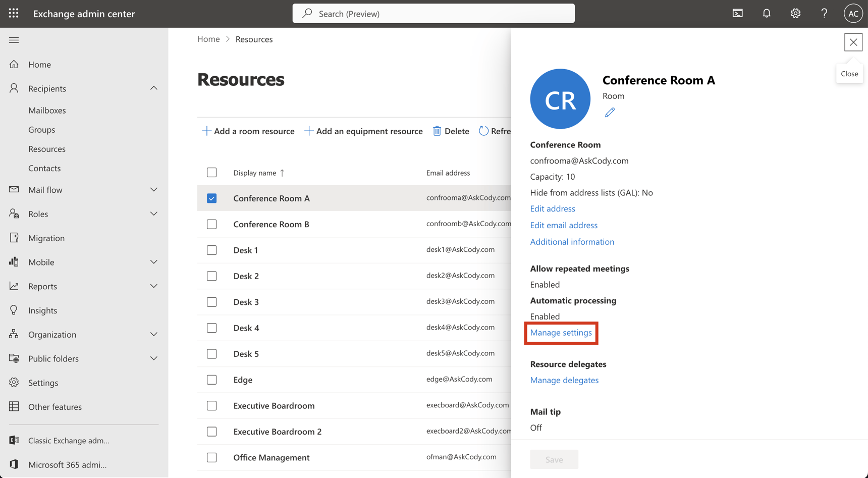This screenshot has width=868, height=478.
Task: Collapse the Recipients section
Action: click(x=154, y=88)
